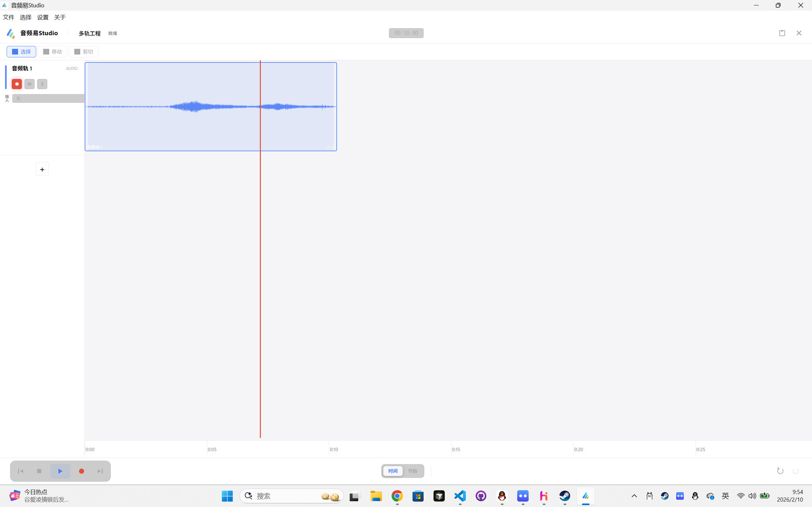
Task: Stop playback using the stop icon
Action: (x=39, y=471)
